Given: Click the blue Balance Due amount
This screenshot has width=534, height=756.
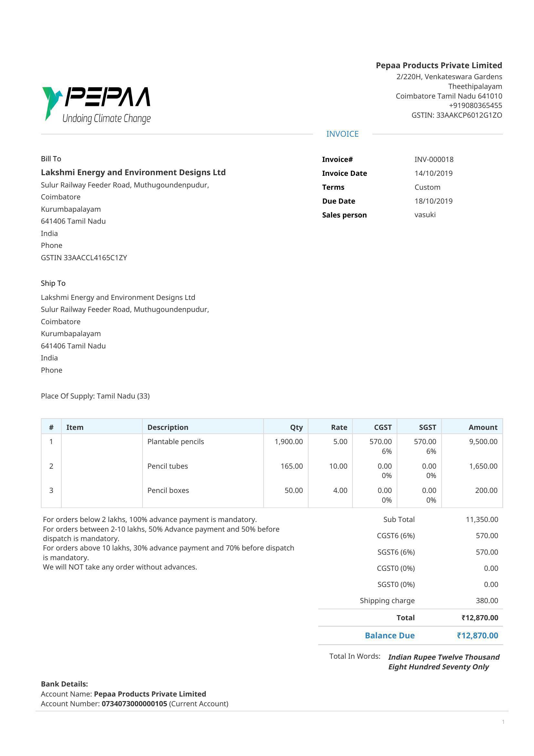Looking at the screenshot, I should (477, 635).
